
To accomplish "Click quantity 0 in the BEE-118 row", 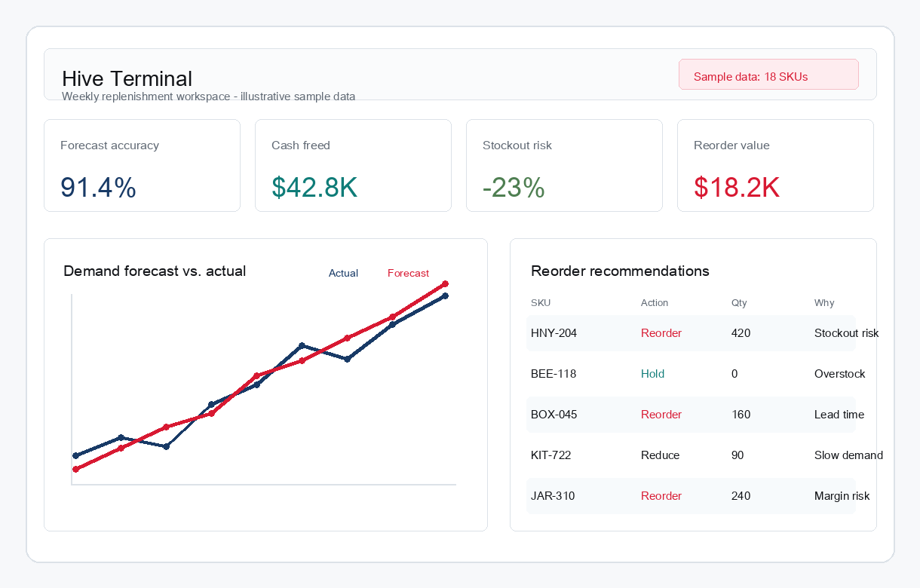I will 734,374.
